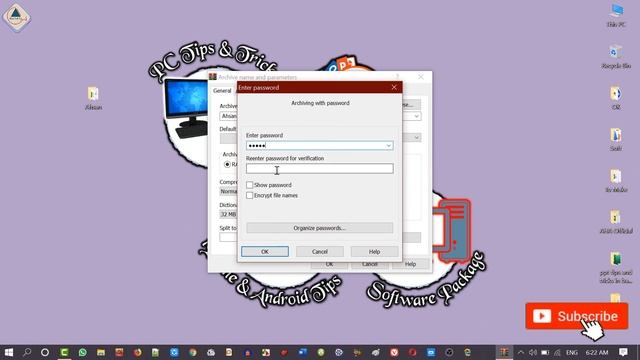Image resolution: width=640 pixels, height=360 pixels.
Task: Click the ENG language indicator
Action: [572, 352]
